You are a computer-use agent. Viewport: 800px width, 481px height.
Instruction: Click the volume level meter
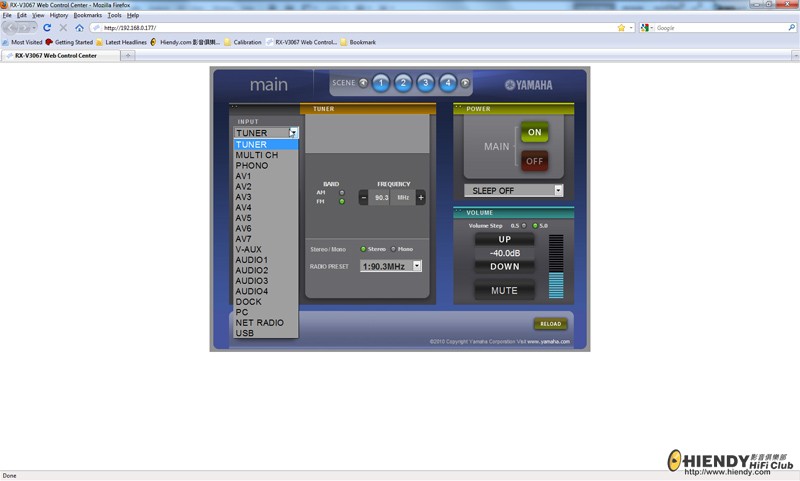556,266
